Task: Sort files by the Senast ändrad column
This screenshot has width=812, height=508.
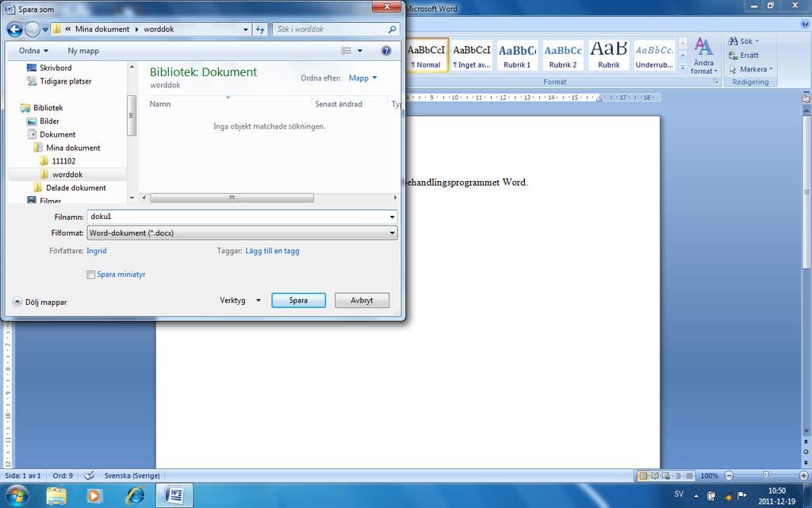Action: [339, 104]
